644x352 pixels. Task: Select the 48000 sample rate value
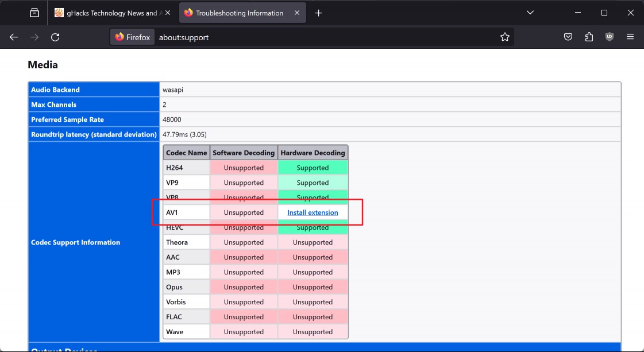tap(172, 119)
